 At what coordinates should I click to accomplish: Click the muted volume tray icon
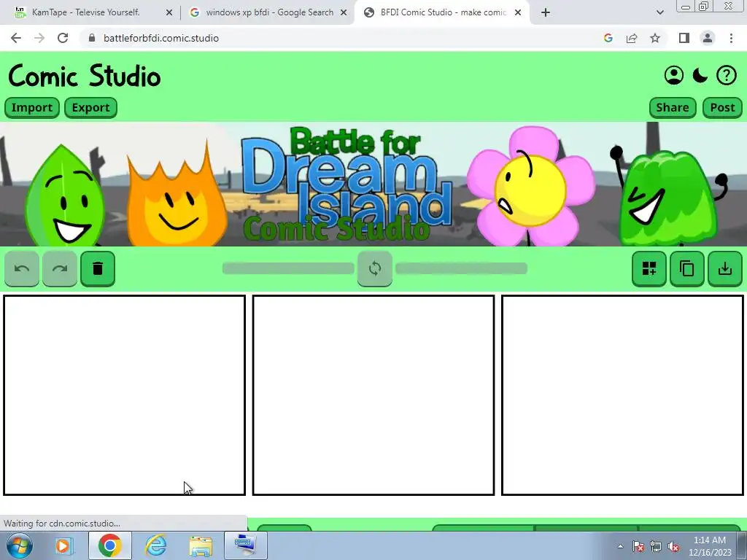pos(673,546)
